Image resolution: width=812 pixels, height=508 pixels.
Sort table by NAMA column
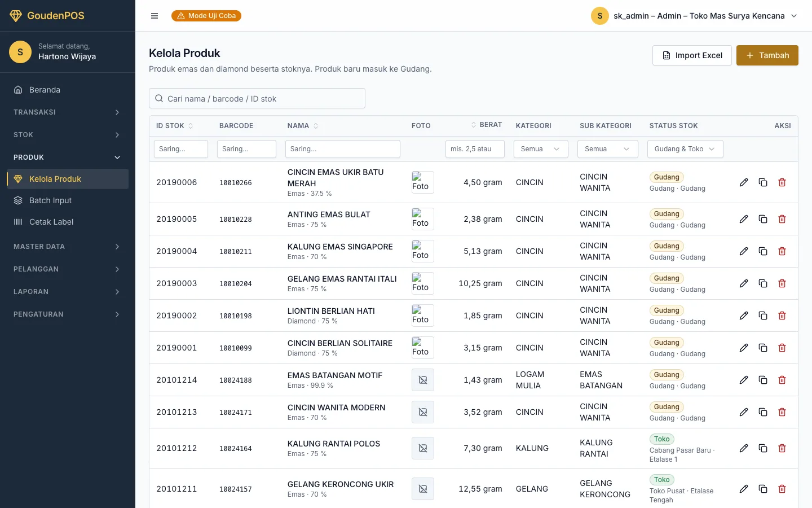(x=303, y=126)
